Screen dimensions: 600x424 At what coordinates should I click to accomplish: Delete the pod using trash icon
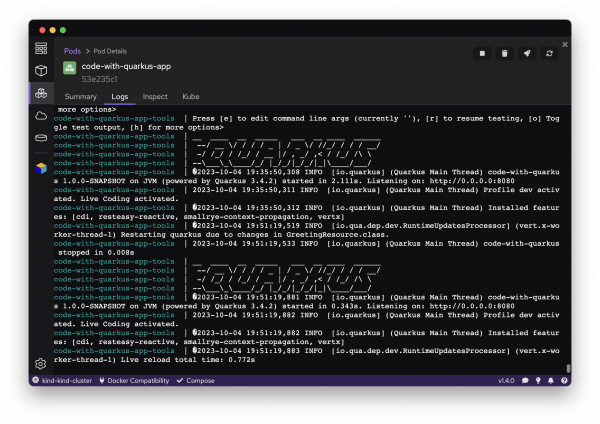click(x=505, y=53)
